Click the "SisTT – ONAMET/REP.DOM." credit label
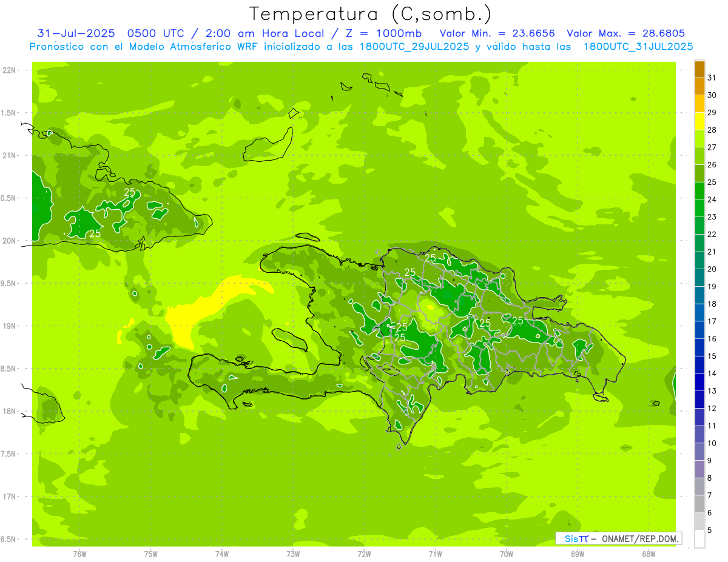Screen dimensions: 728x562 click(618, 538)
